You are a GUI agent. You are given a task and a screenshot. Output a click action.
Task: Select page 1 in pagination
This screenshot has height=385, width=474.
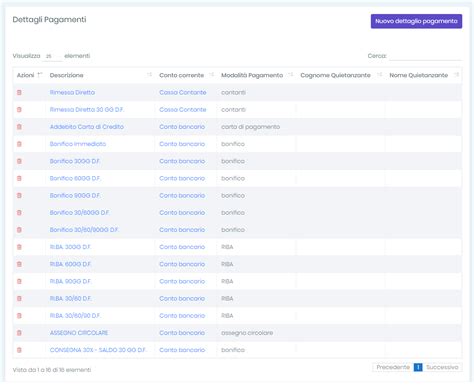tap(418, 367)
